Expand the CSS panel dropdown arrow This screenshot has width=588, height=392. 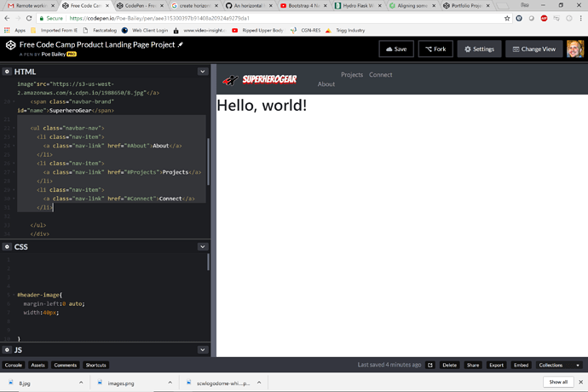pos(203,246)
